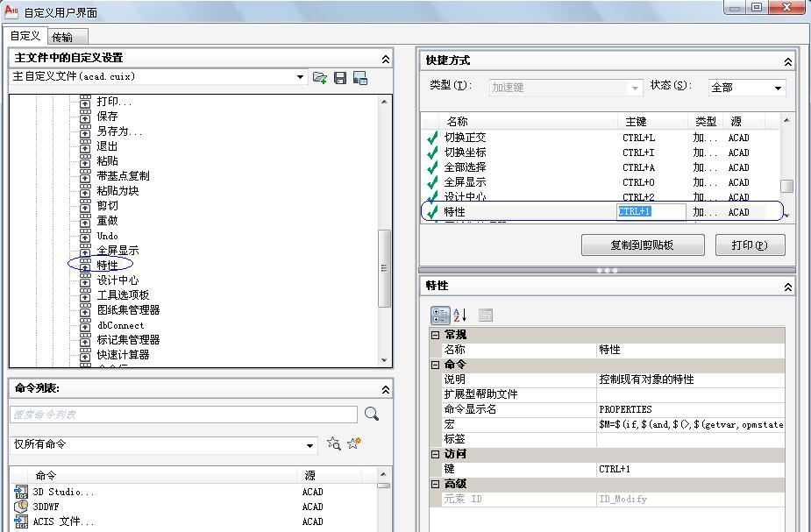Collapse the 快捷方式 panel chevron
Screen dimensions: 811x532
coord(787,62)
